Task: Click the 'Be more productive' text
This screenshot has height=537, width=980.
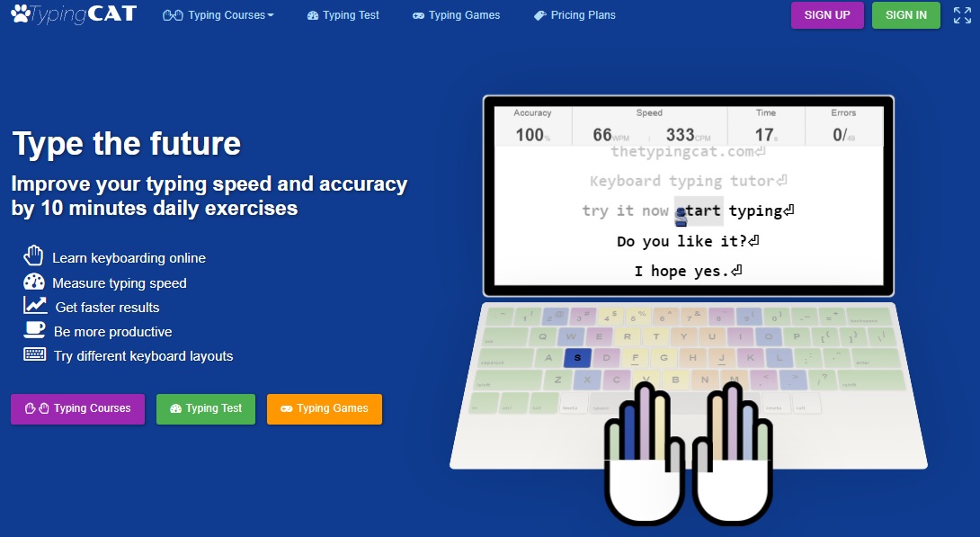Action: [112, 332]
